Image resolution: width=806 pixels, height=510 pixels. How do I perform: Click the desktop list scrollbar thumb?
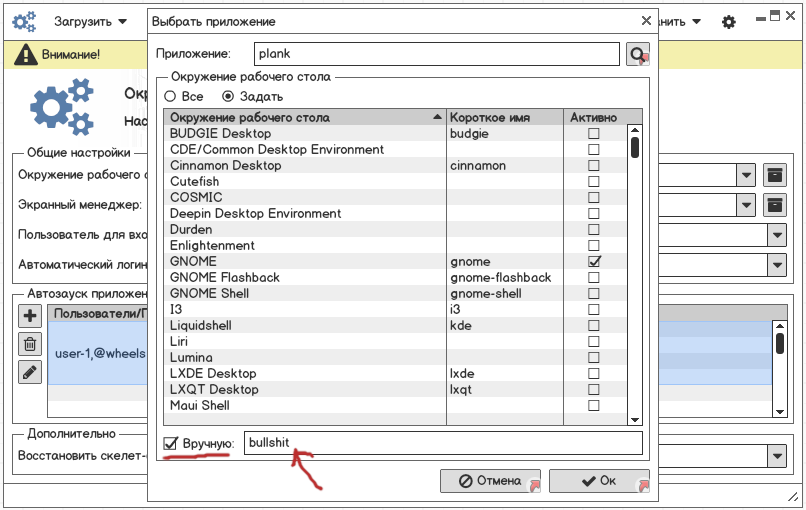635,148
